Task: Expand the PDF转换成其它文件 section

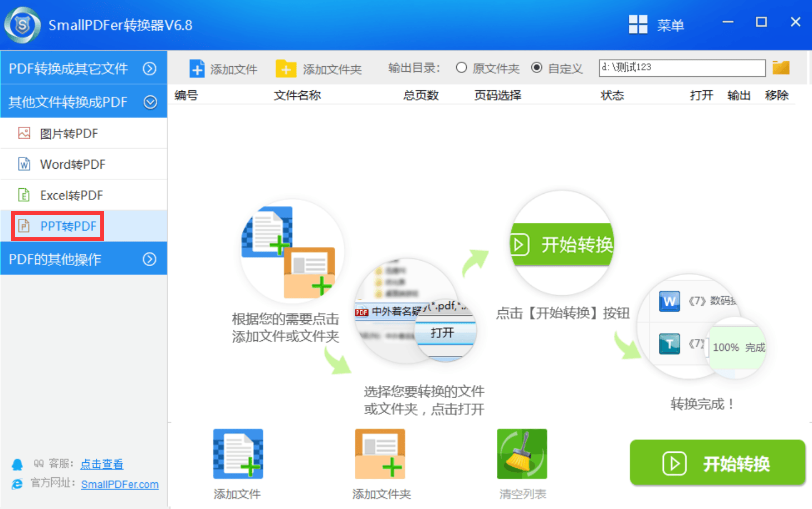Action: point(84,67)
